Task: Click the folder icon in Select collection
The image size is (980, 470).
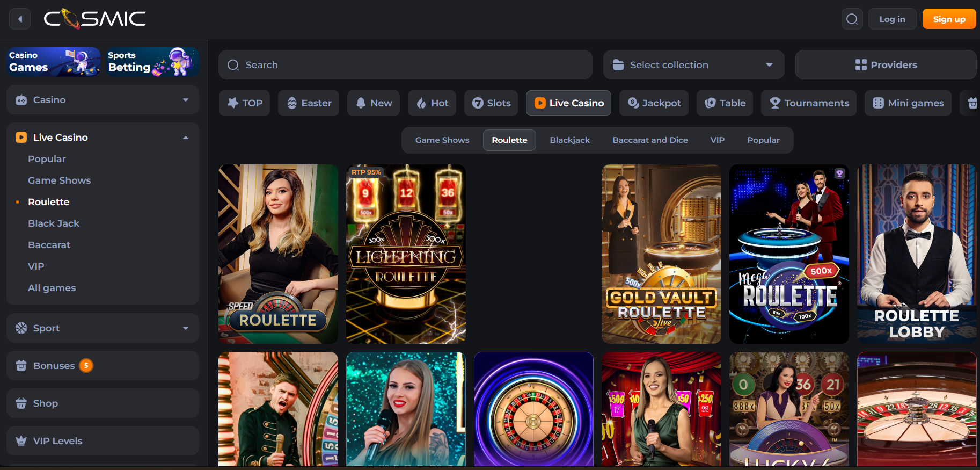Action: 618,65
